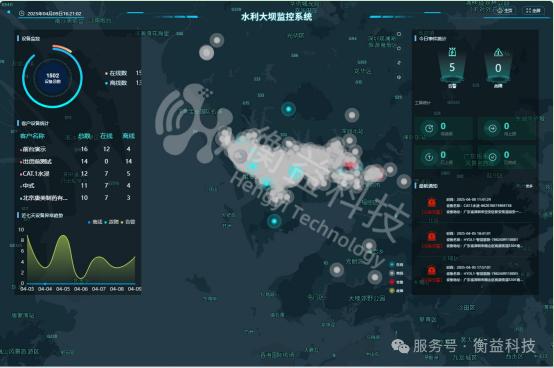Click the back arrow at top left

[8, 12]
